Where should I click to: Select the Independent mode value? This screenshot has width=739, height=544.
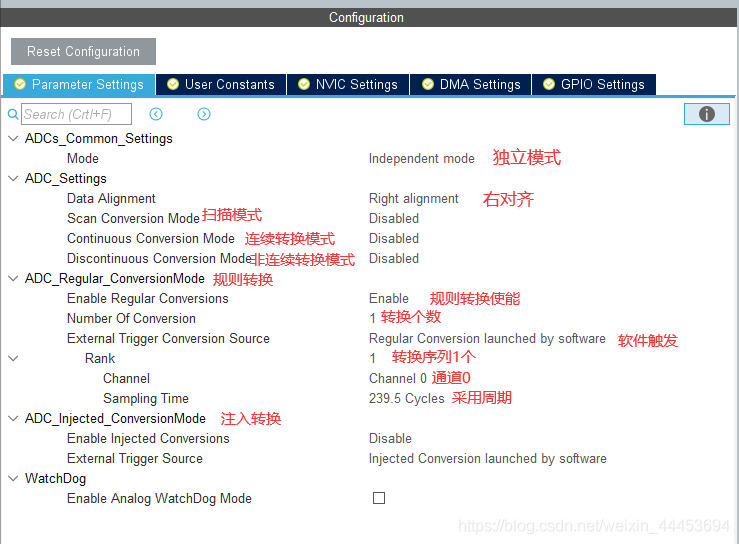[421, 159]
